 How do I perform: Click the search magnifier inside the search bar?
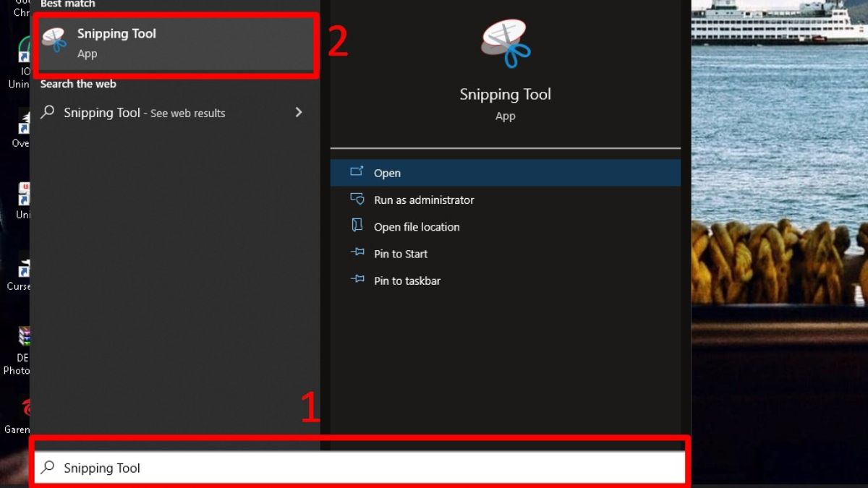(x=48, y=468)
